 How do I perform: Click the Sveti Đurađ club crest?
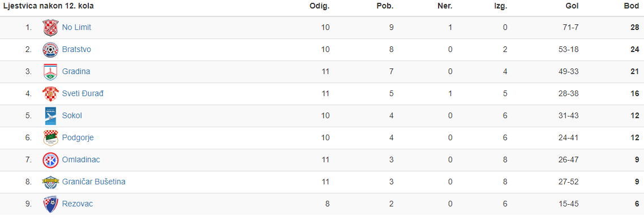point(50,94)
